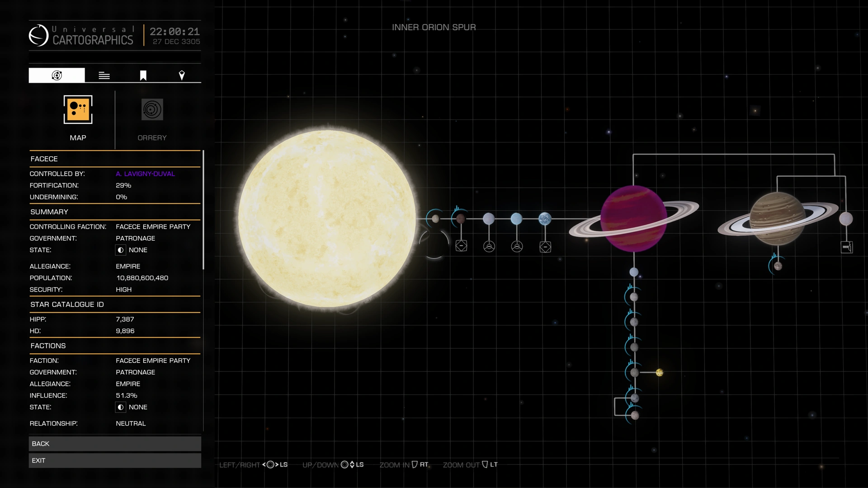Click the A. Lavigny-Duval power link
868x488 pixels.
click(145, 174)
